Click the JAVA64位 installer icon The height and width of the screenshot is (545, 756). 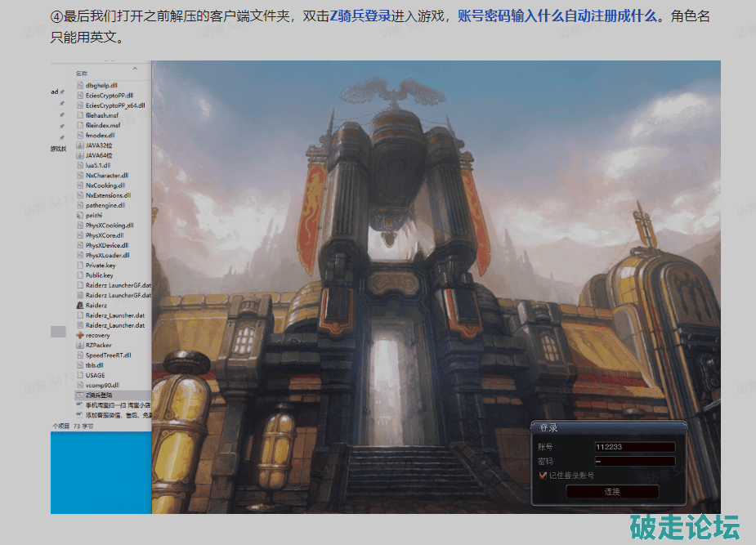coord(80,154)
